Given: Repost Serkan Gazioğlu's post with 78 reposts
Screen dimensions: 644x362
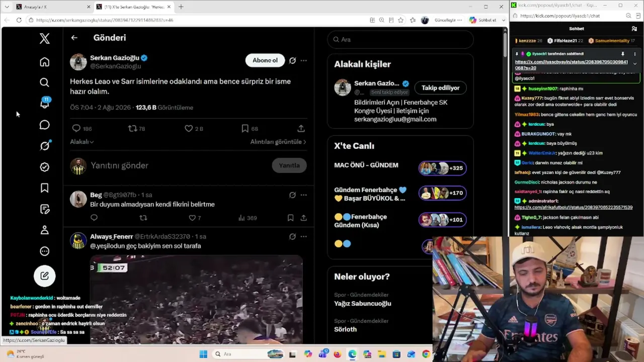Looking at the screenshot, I should click(x=133, y=129).
